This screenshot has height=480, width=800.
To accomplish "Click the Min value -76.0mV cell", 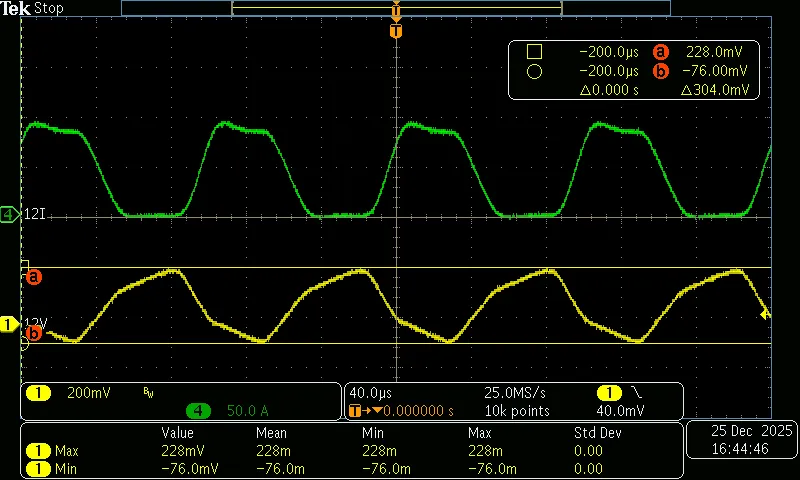I will 190,469.
